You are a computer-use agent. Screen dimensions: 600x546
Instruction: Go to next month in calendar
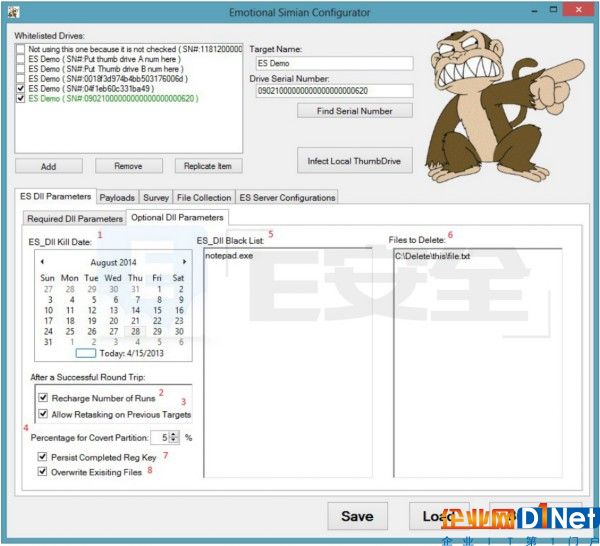[184, 262]
